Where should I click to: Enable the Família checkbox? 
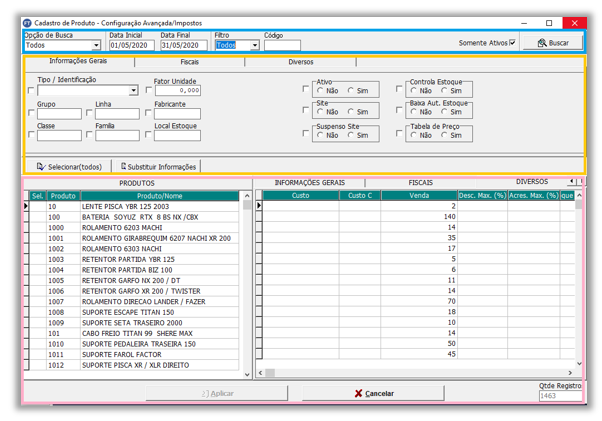89,135
